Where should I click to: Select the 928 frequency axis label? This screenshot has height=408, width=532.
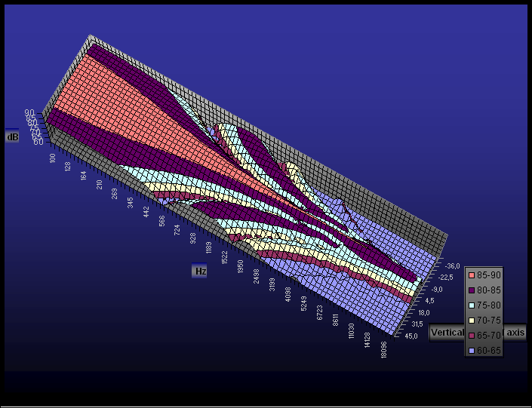(192, 238)
